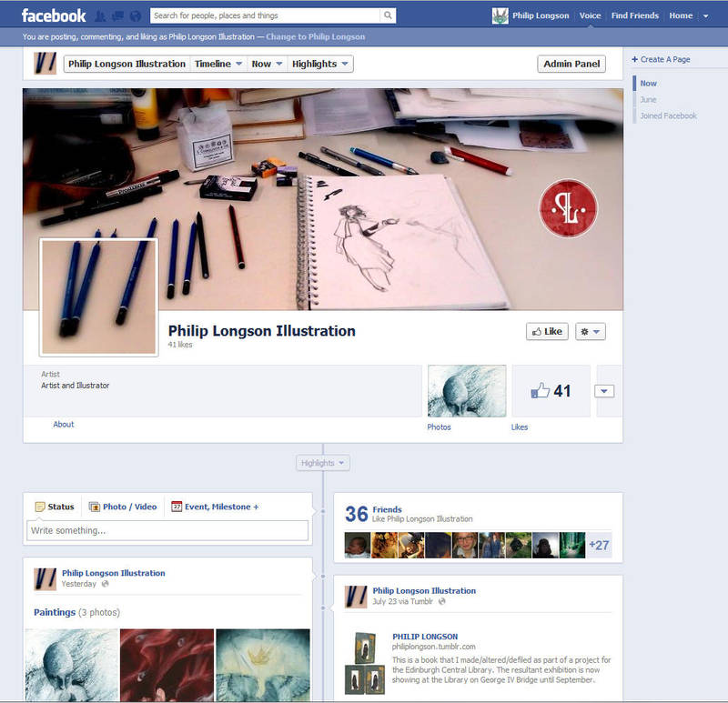Click page avatar on the Yesterday post

[45, 579]
